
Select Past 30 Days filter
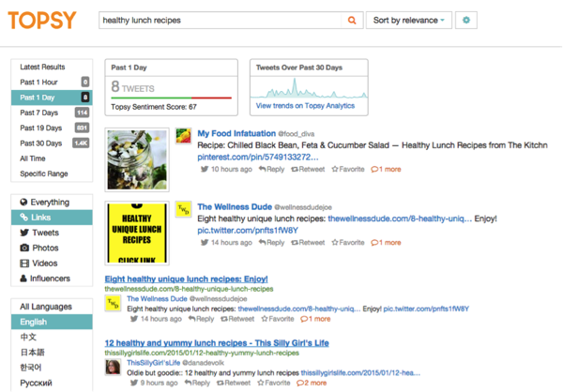[52, 143]
